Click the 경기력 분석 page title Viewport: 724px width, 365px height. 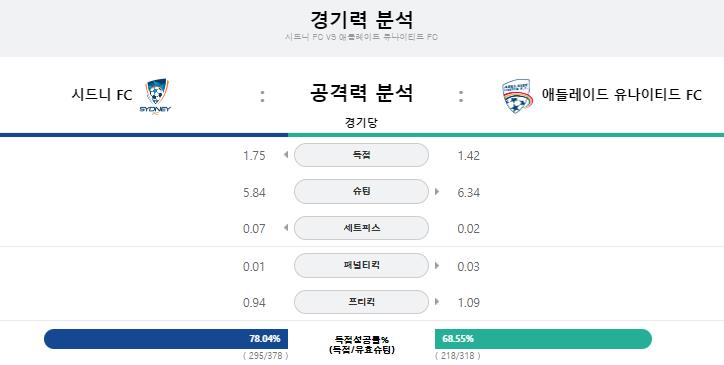(x=362, y=19)
